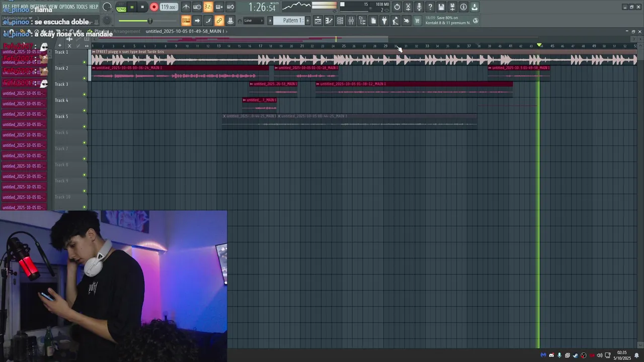Open the piano roll icon
The height and width of the screenshot is (362, 644).
click(329, 21)
